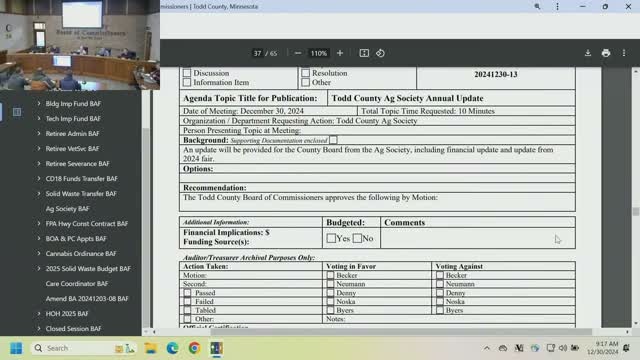Check the Information Item checkbox

coord(187,82)
